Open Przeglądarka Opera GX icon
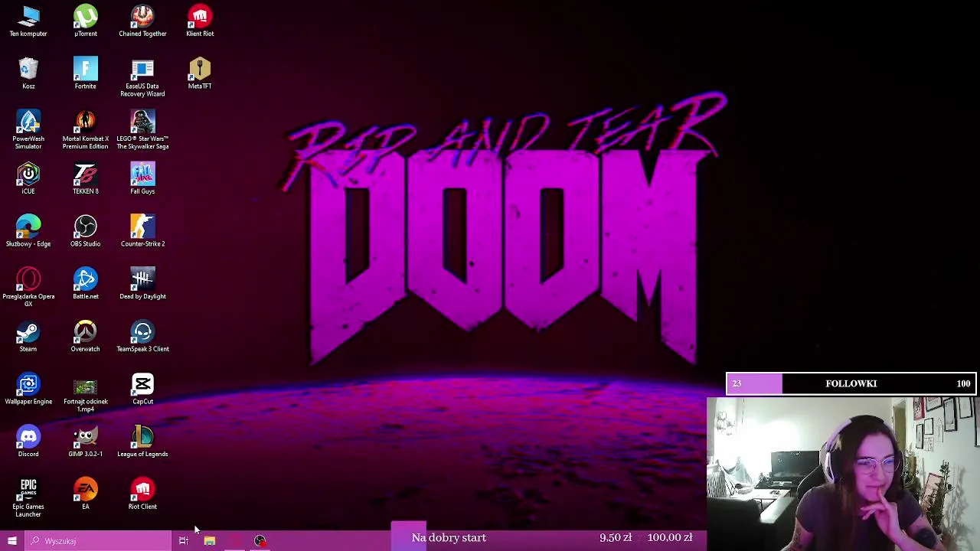The image size is (980, 551). coord(28,287)
